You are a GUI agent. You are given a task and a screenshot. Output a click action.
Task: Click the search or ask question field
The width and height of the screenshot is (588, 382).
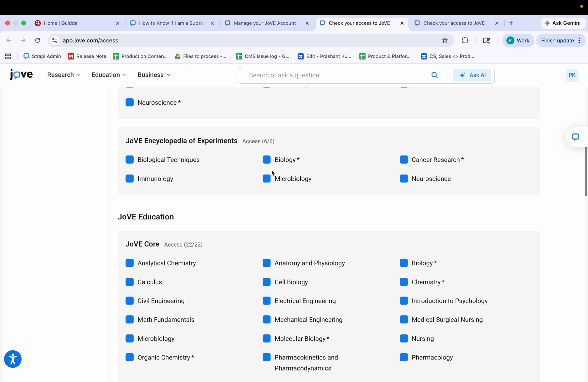[336, 75]
